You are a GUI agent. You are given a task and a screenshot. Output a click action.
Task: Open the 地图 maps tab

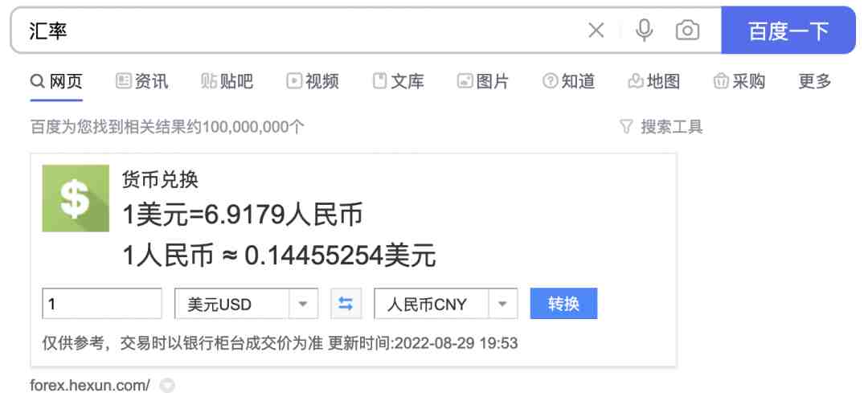[x=654, y=81]
